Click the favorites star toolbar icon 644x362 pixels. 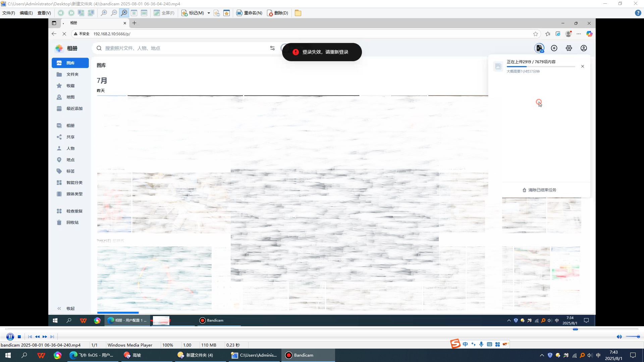click(227, 13)
